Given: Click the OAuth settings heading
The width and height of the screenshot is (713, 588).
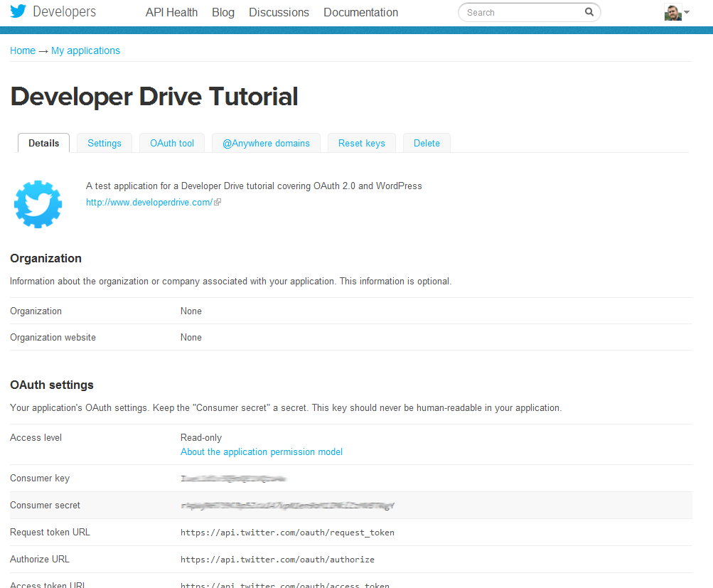Looking at the screenshot, I should [52, 385].
